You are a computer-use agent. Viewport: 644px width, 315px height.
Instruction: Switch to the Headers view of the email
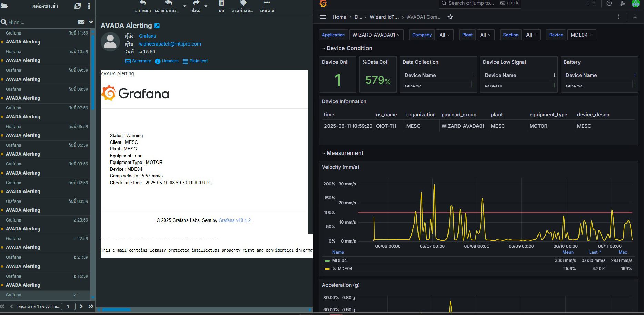(167, 61)
